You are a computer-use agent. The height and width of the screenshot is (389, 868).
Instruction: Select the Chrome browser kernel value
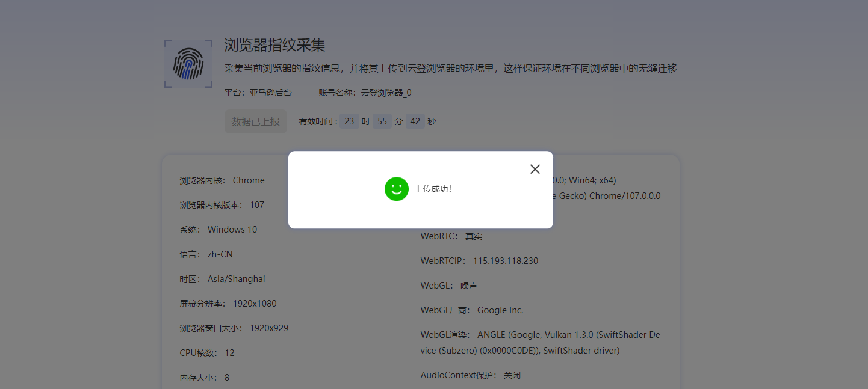click(x=249, y=180)
